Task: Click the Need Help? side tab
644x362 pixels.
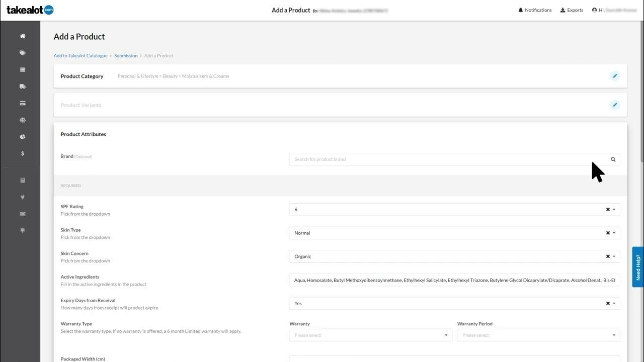Action: tap(638, 267)
